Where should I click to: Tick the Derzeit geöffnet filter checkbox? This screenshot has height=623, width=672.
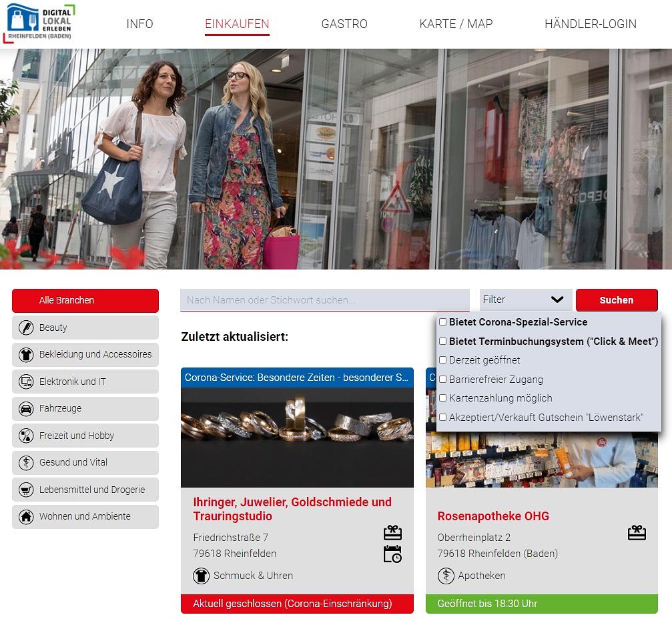tap(442, 360)
